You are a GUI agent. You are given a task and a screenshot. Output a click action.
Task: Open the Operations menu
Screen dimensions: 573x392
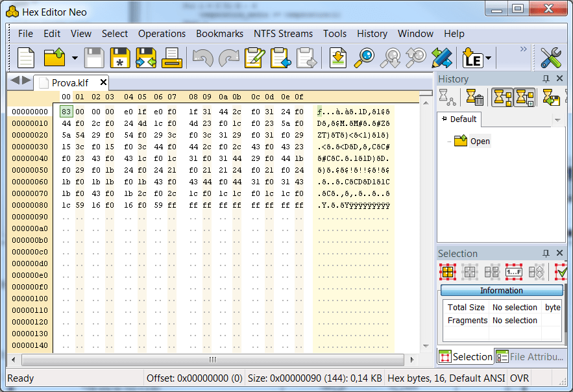[162, 34]
